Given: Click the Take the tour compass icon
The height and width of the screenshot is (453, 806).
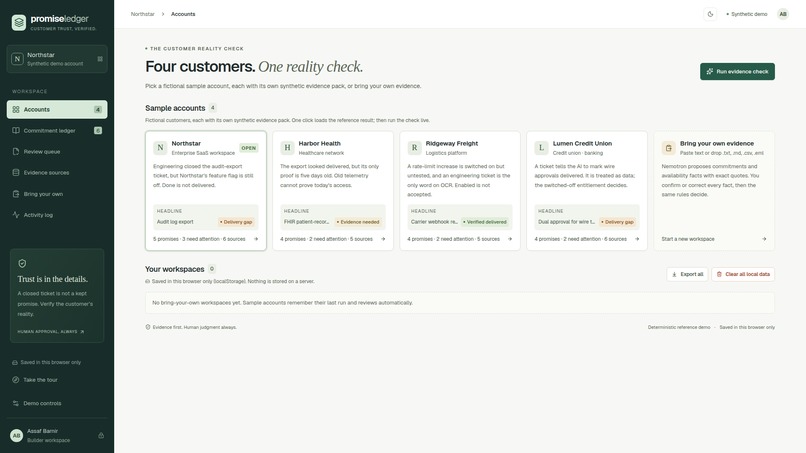Looking at the screenshot, I should point(15,380).
